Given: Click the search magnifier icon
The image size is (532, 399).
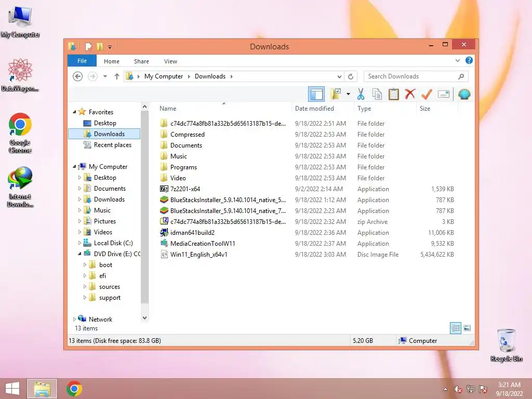Looking at the screenshot, I should [461, 77].
